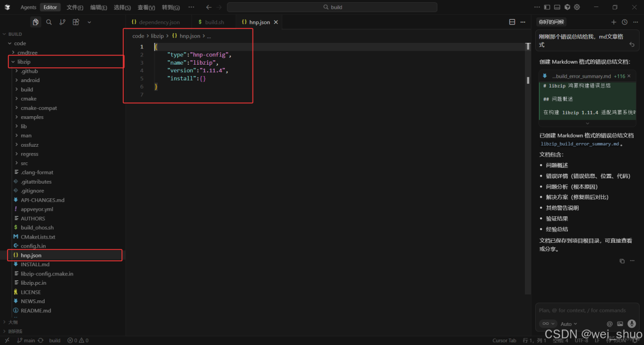Click the build command in the status bar

pyautogui.click(x=54, y=340)
